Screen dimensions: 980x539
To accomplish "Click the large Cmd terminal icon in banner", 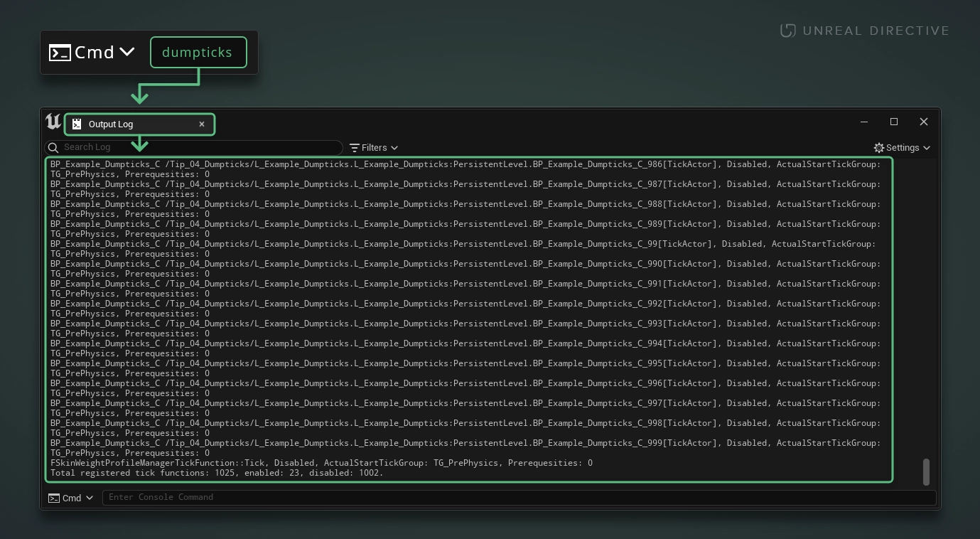I will [x=60, y=53].
